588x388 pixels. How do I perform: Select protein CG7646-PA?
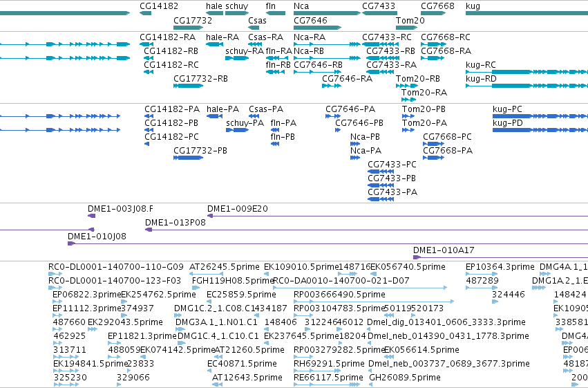pyautogui.click(x=350, y=109)
